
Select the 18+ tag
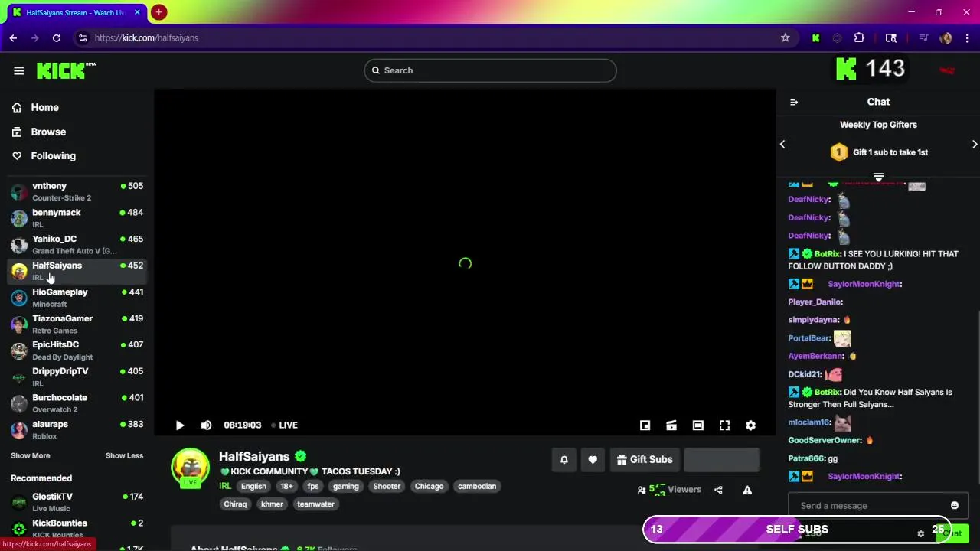[x=286, y=487]
